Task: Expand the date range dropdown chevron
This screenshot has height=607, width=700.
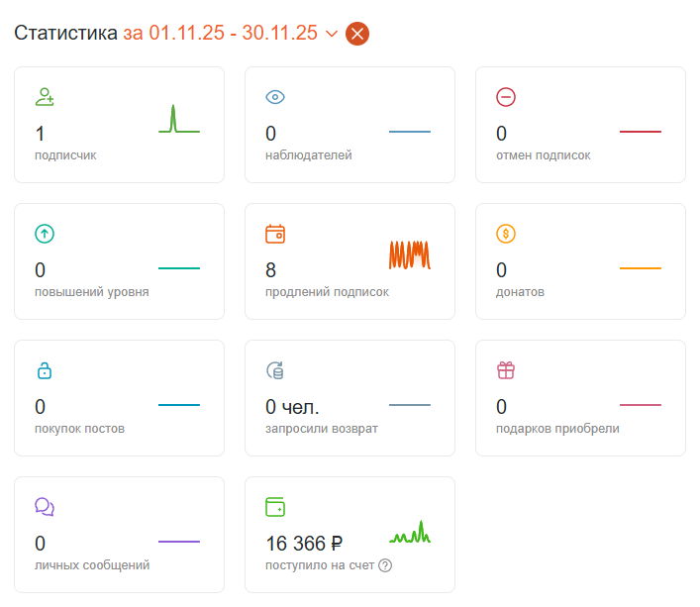Action: point(332,34)
